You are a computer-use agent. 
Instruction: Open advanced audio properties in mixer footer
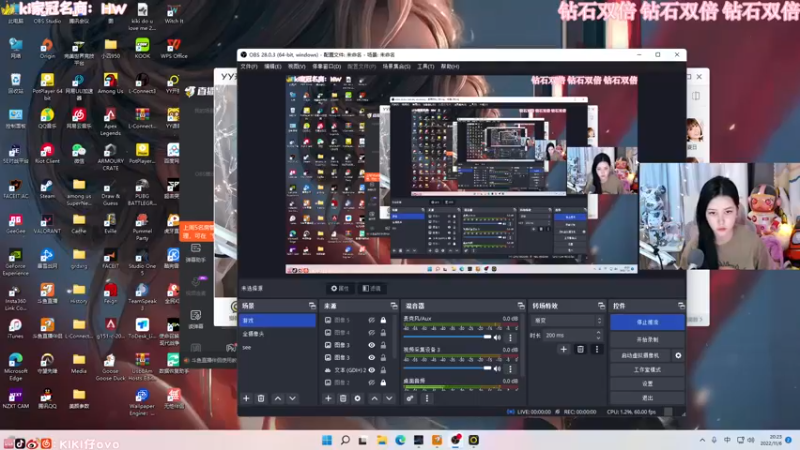tap(410, 398)
